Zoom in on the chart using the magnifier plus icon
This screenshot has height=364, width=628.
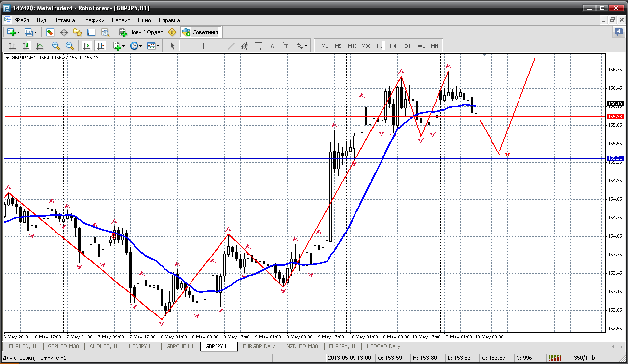click(56, 46)
